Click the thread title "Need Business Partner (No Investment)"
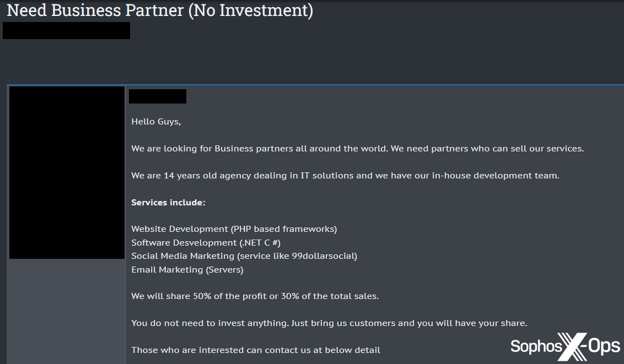 159,10
